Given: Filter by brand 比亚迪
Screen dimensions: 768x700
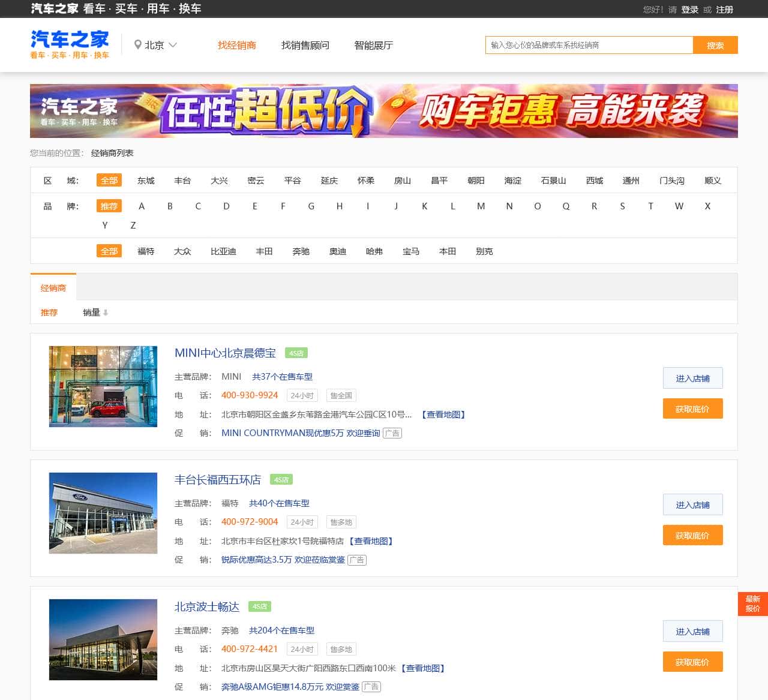Looking at the screenshot, I should pos(223,251).
